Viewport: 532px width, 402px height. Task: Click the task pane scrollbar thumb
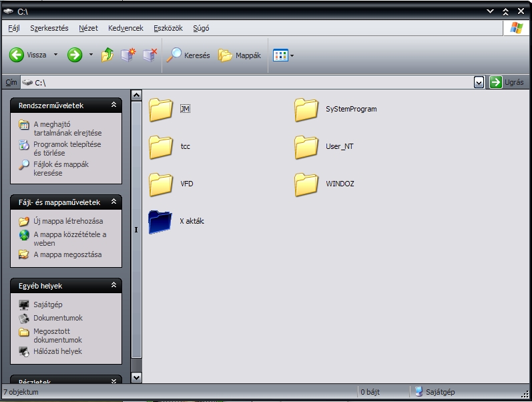point(136,229)
